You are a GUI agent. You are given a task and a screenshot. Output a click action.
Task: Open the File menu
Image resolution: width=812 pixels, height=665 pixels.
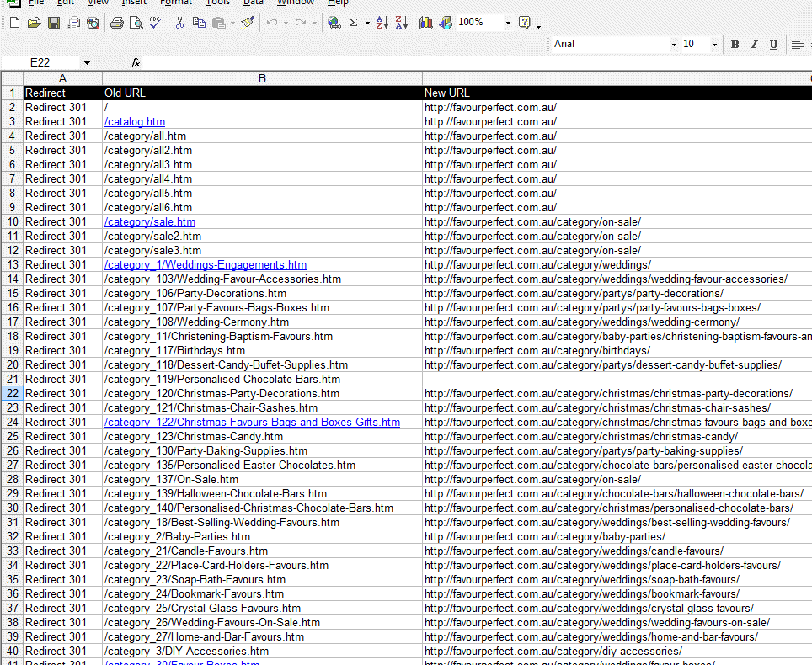point(36,3)
